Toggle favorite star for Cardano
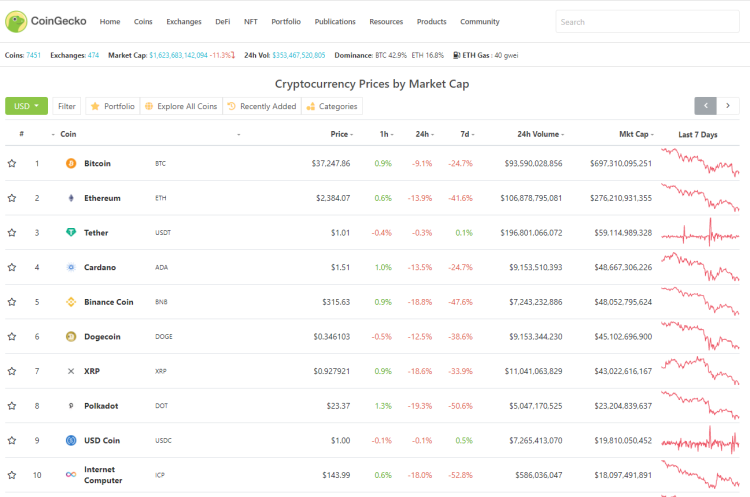The width and height of the screenshot is (750, 497). [x=12, y=267]
